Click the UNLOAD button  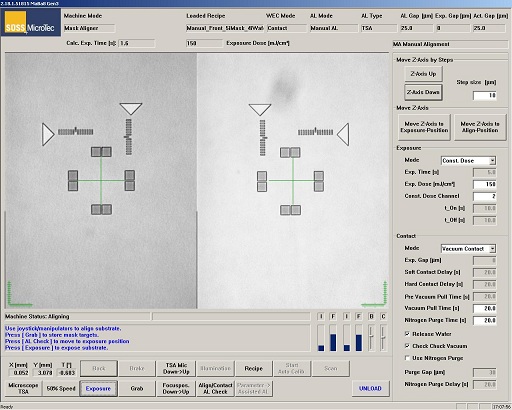[370, 389]
